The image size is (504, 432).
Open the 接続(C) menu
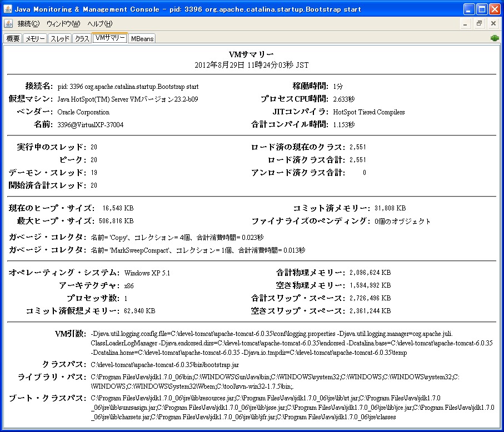click(x=28, y=24)
